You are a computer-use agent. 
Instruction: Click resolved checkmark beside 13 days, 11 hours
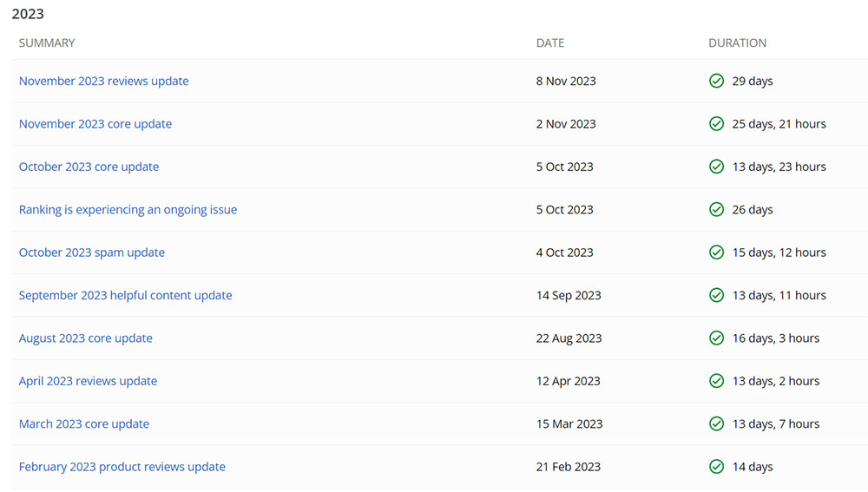click(x=716, y=296)
